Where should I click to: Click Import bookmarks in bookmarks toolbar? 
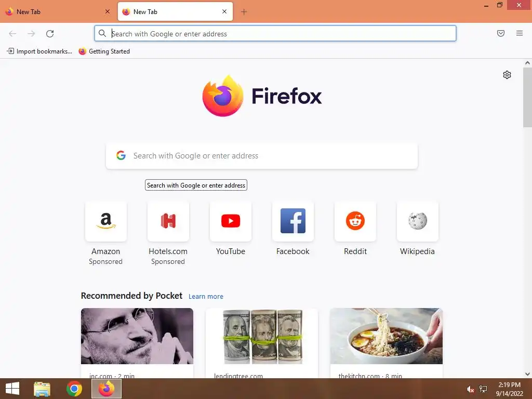(x=39, y=51)
